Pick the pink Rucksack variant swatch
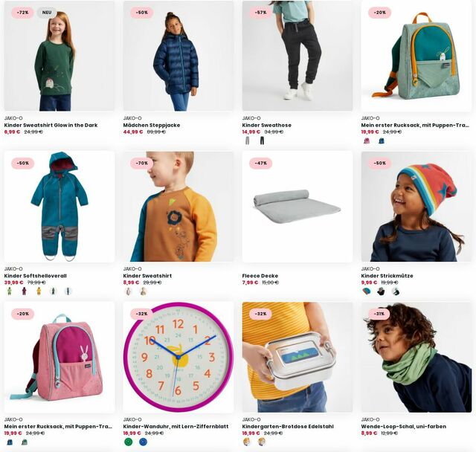Screen dimensions: 476x452 (x=367, y=141)
